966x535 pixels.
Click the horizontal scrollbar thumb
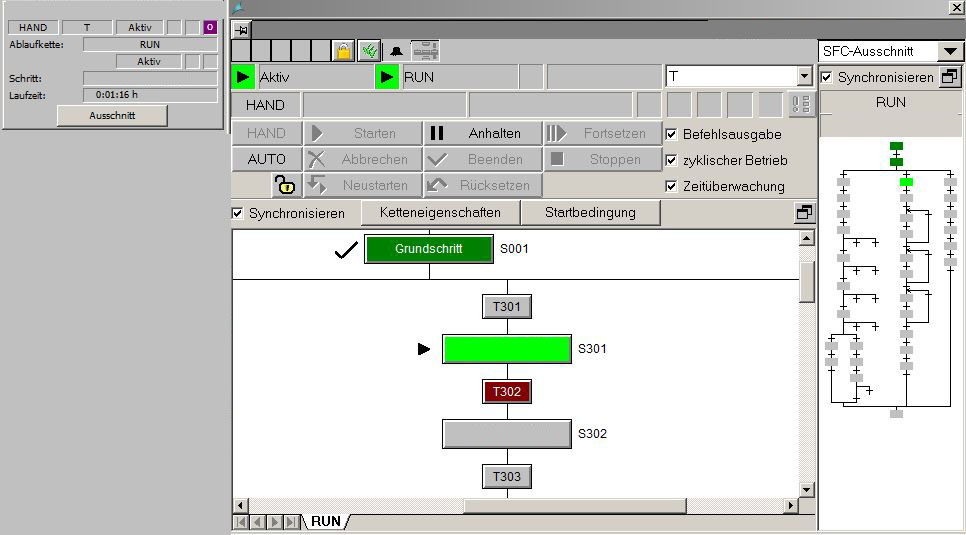574,505
